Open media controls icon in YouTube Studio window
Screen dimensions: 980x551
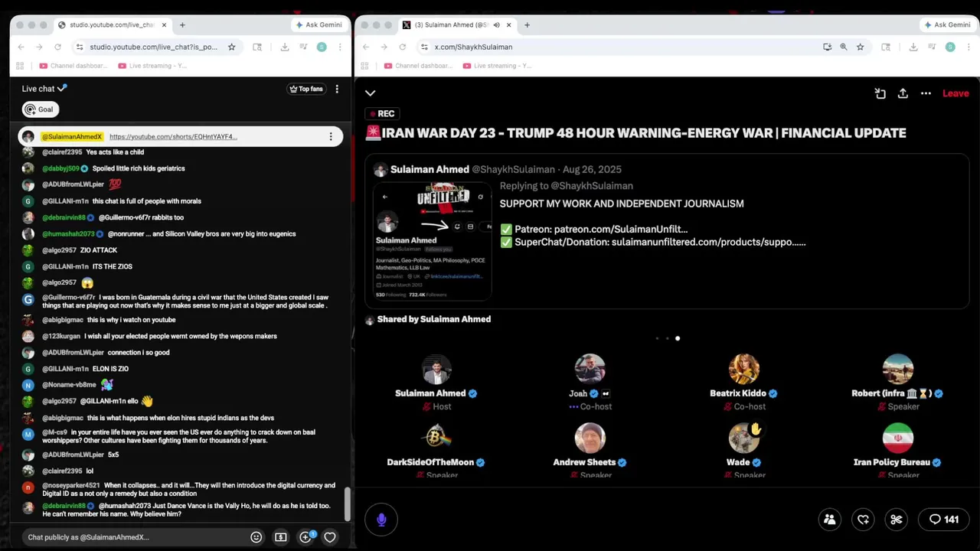click(303, 47)
